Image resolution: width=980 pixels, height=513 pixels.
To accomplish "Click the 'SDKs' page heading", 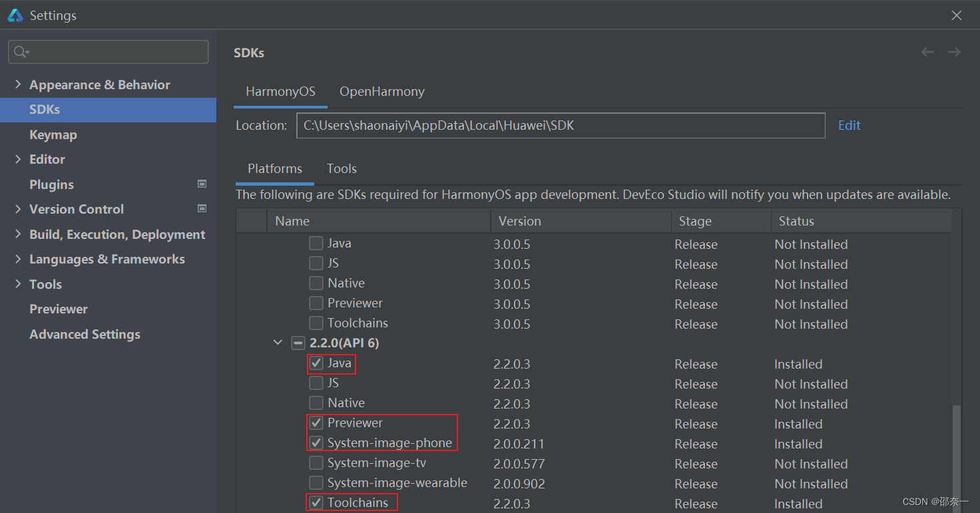I will [x=249, y=53].
